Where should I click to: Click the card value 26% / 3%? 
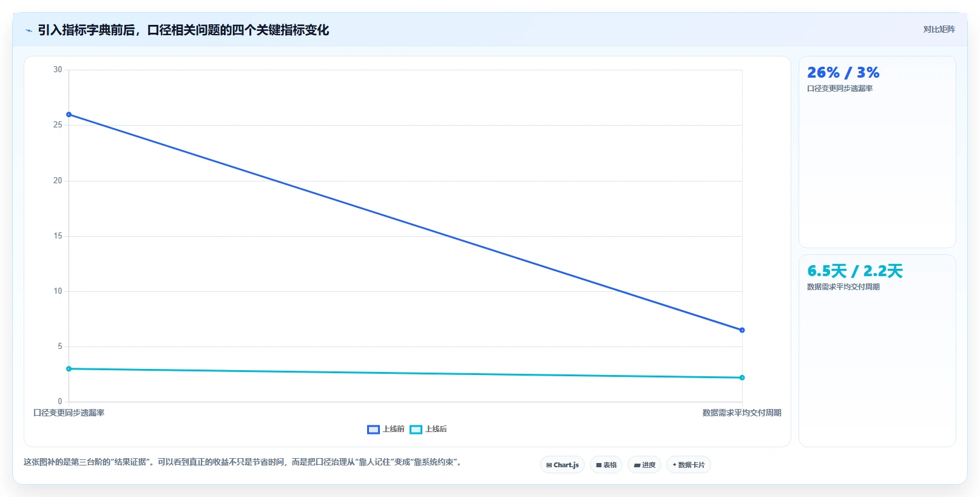point(843,73)
